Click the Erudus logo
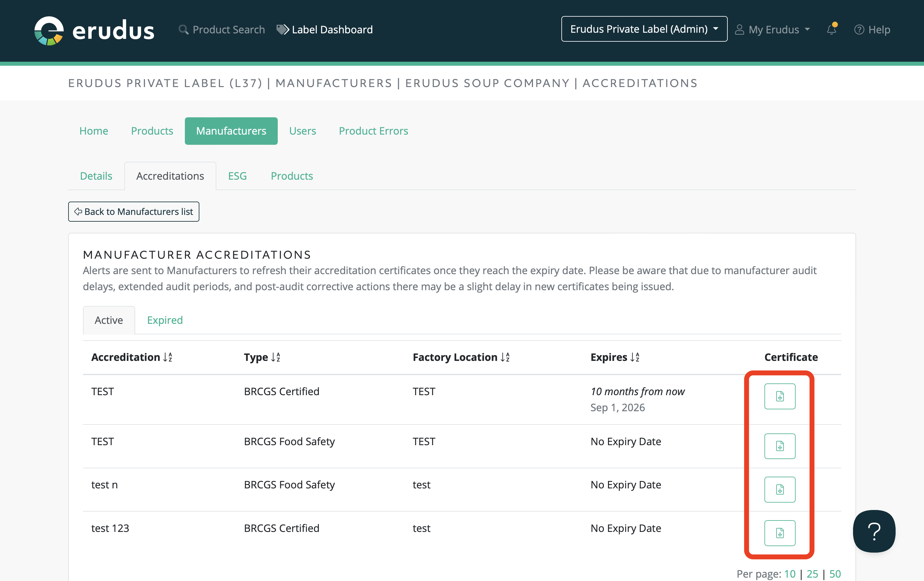The image size is (924, 581). click(x=94, y=30)
